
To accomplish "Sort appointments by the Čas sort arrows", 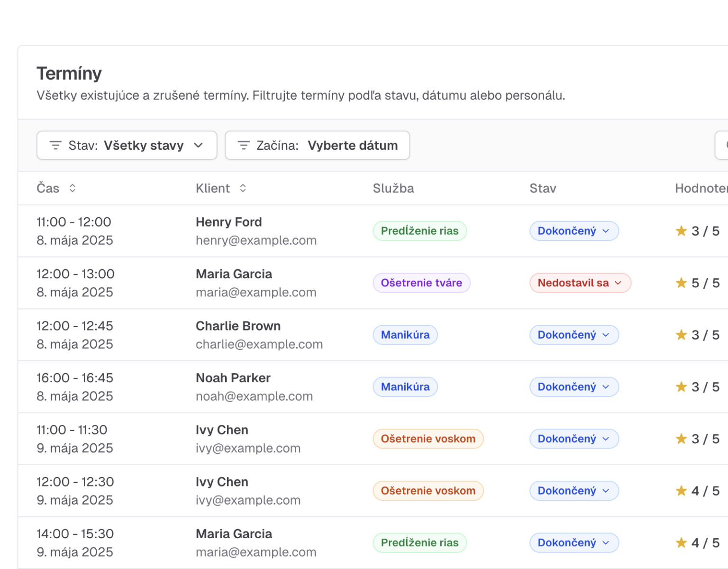I will (x=73, y=188).
